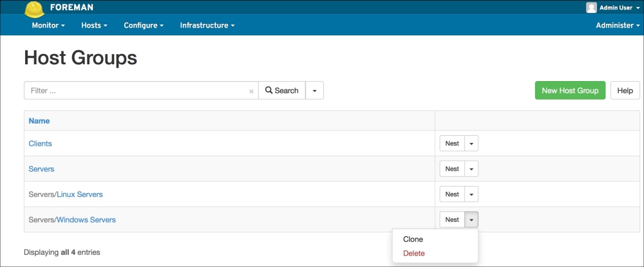The height and width of the screenshot is (267, 644).
Task: Click the Search button
Action: tap(282, 91)
